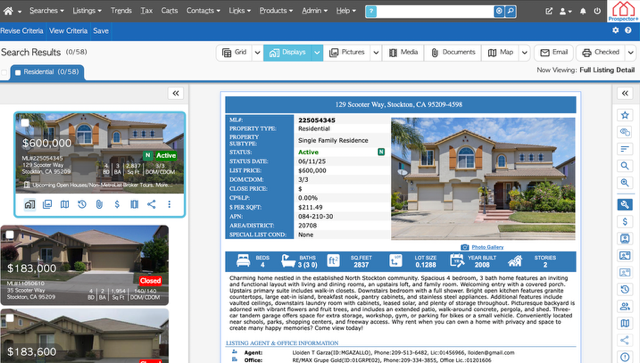640x363 pixels.
Task: Open the Listings menu
Action: pyautogui.click(x=87, y=11)
